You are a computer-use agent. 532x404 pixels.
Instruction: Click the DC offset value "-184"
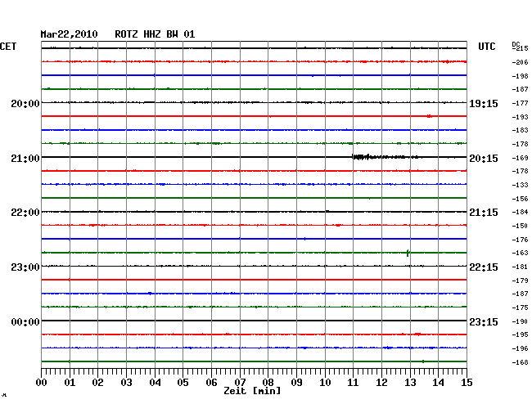tap(520, 212)
